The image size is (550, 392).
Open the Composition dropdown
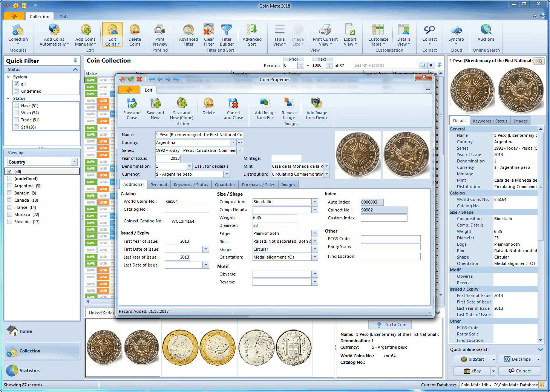click(315, 202)
